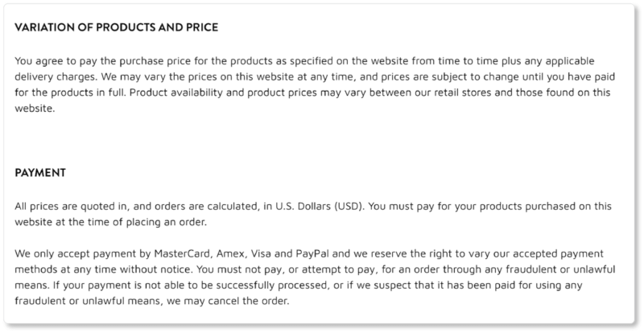
Task: Click 'Product availability' sentence start
Action: coord(176,92)
